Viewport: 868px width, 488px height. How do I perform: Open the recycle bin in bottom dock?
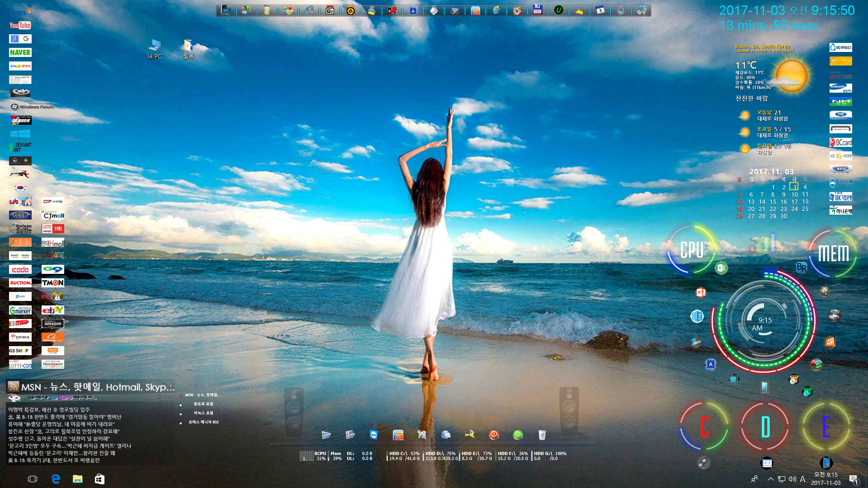click(542, 435)
